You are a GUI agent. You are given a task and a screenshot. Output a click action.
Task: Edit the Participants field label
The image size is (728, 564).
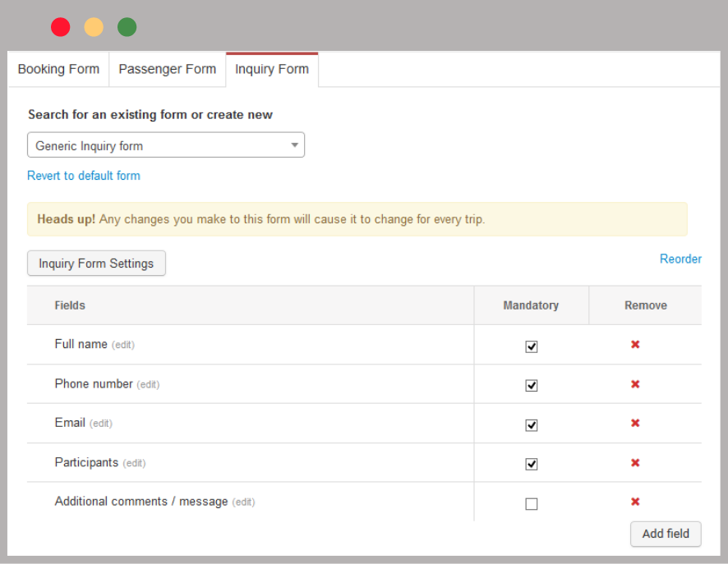[134, 463]
